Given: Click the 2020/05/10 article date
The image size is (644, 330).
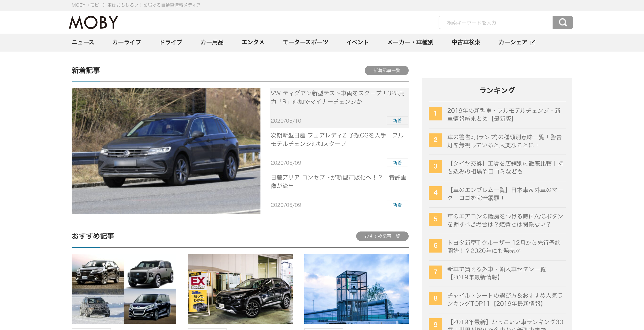Looking at the screenshot, I should (x=286, y=121).
